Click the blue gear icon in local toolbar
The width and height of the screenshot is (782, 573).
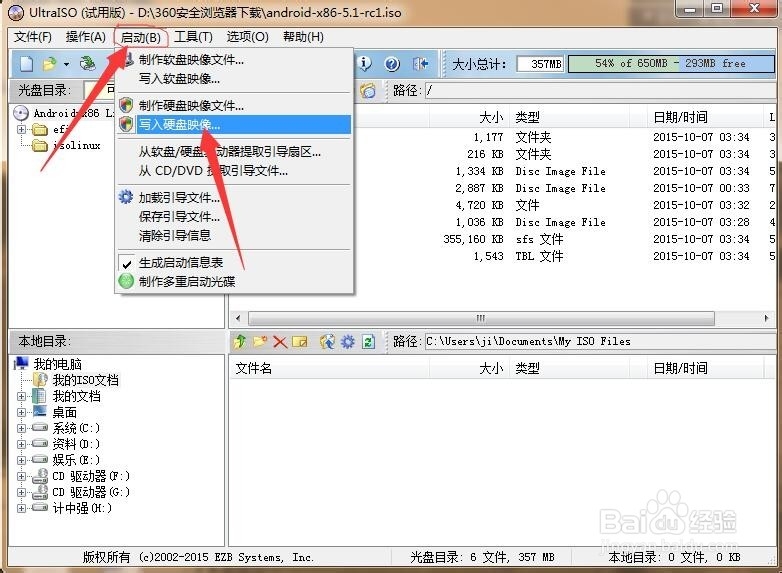pos(348,342)
